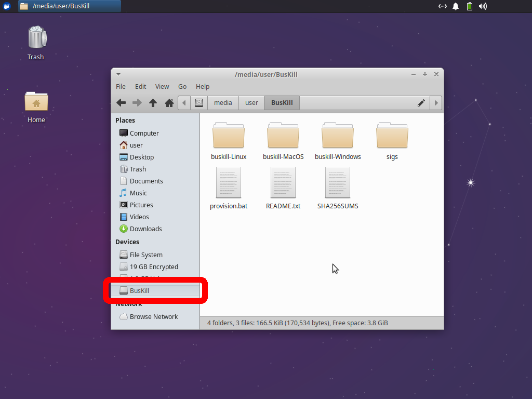The image size is (532, 399).
Task: Select Trash in Places sidebar
Action: [x=155, y=169]
